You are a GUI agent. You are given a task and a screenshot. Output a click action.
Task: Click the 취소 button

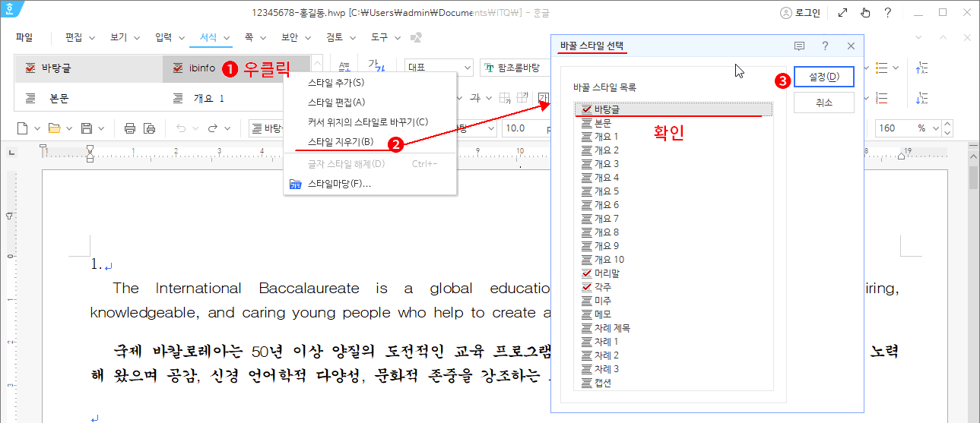pos(823,103)
